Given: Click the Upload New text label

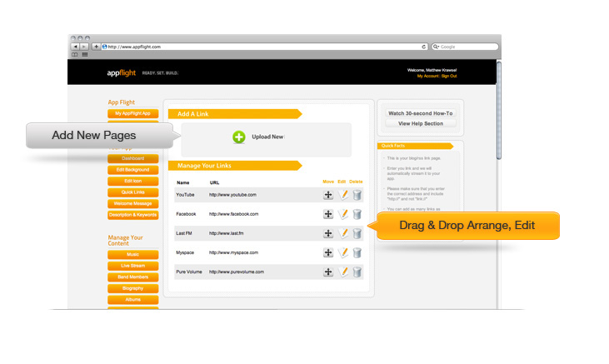Looking at the screenshot, I should tap(267, 137).
